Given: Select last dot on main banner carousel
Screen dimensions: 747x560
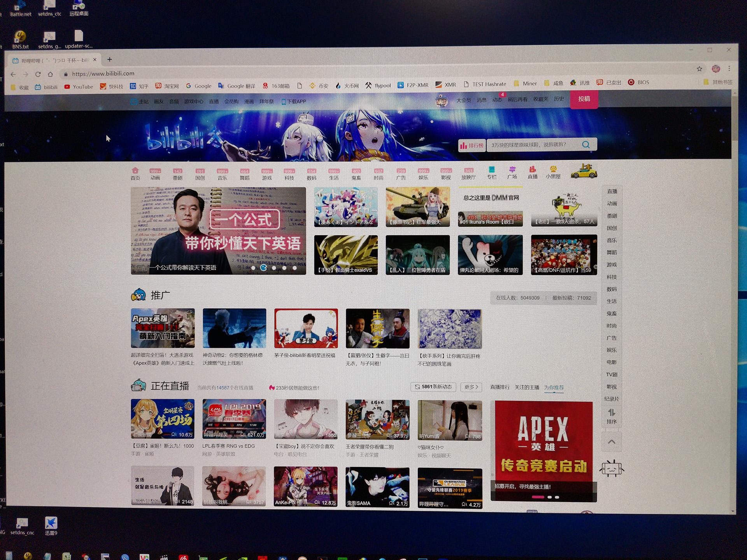Looking at the screenshot, I should tap(295, 268).
